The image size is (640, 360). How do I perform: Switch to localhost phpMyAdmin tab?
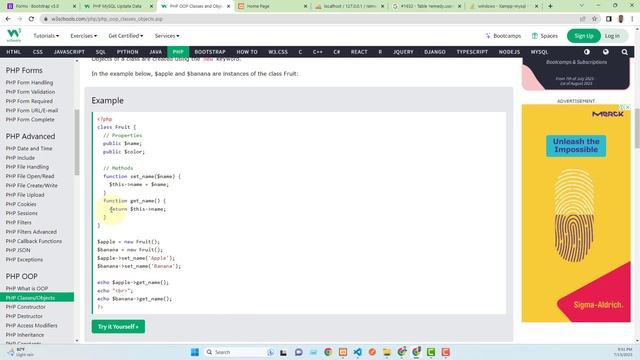pos(349,6)
